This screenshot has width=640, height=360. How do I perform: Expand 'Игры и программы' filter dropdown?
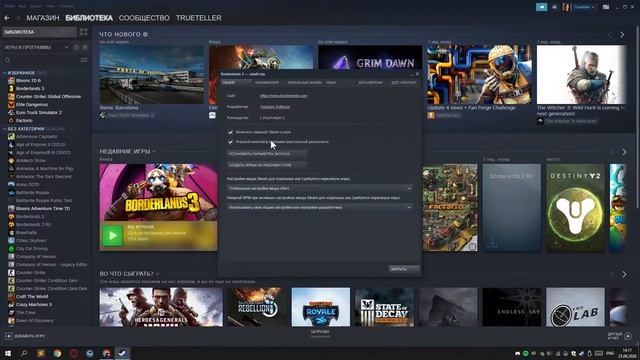67,47
